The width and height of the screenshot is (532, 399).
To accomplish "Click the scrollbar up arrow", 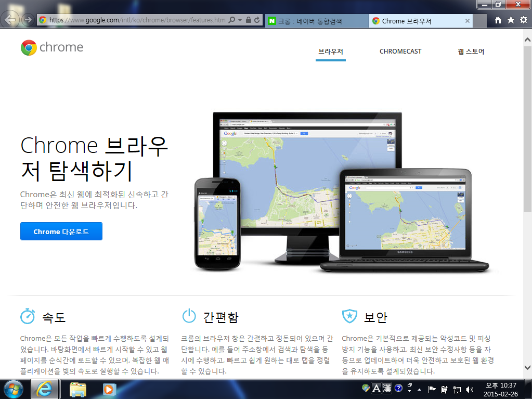I will coord(527,40).
